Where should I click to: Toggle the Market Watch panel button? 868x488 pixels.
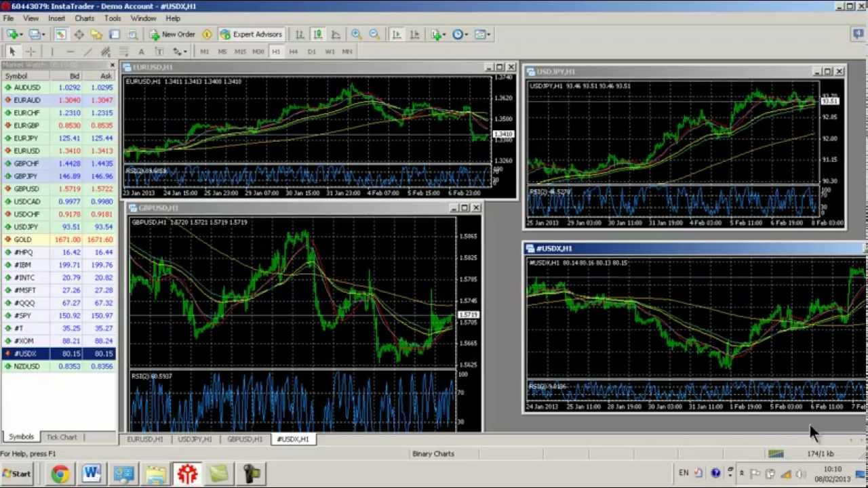(x=60, y=35)
